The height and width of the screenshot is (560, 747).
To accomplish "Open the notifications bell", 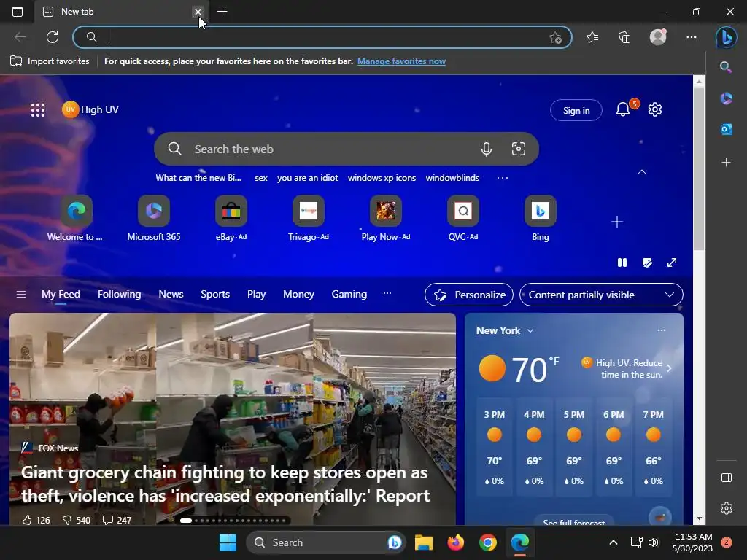I will coord(623,109).
